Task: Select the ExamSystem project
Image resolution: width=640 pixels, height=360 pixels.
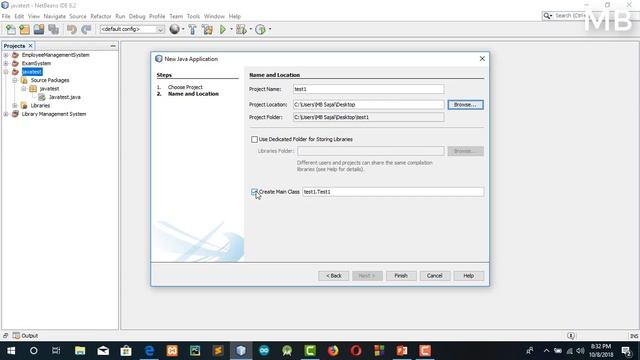Action: [x=36, y=63]
